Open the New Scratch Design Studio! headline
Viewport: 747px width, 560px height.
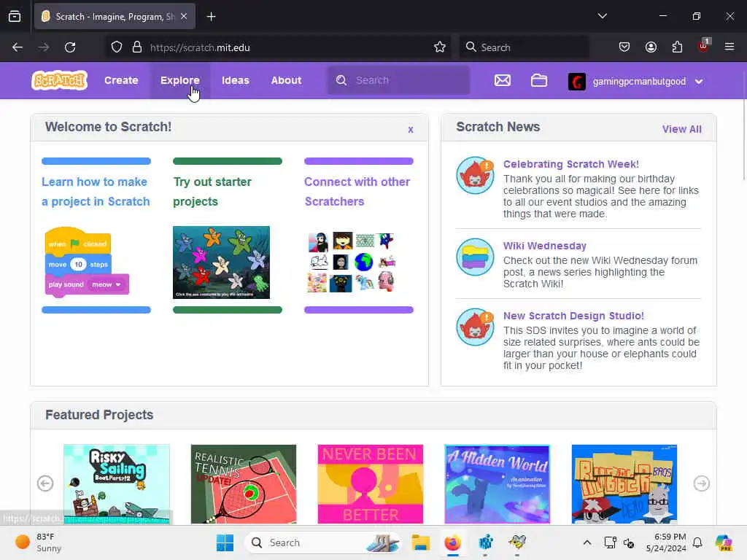tap(573, 316)
